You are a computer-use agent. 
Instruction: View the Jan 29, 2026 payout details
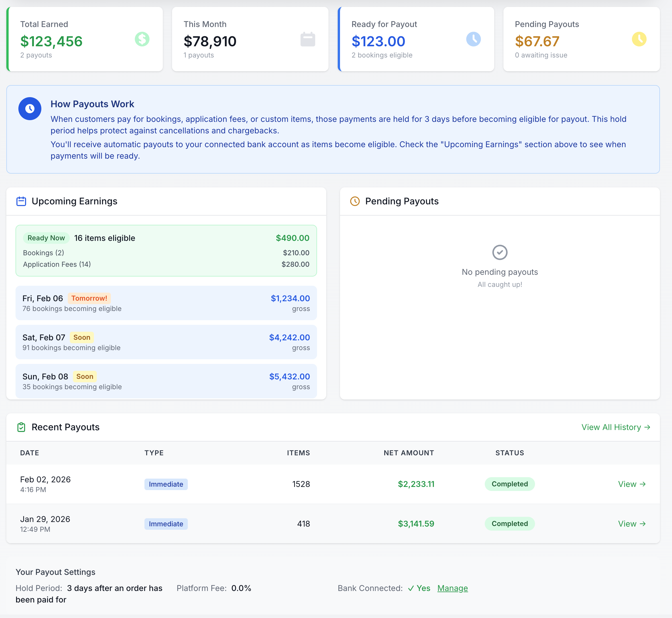631,524
